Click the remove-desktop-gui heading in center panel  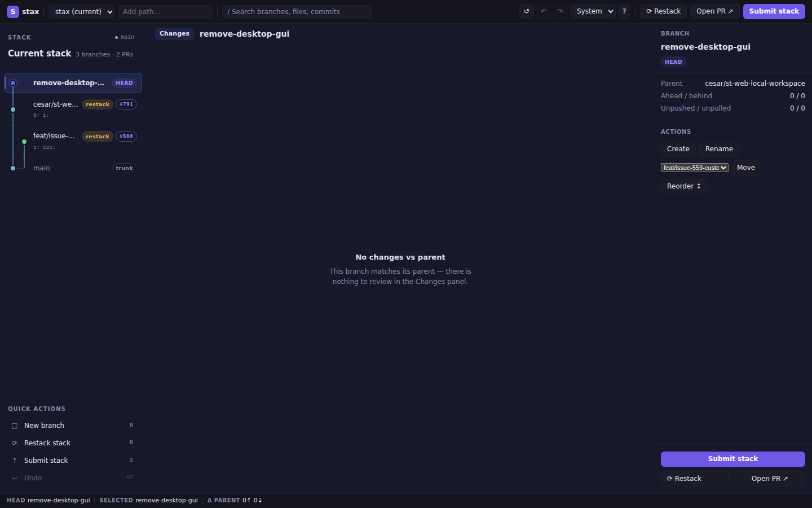point(245,34)
